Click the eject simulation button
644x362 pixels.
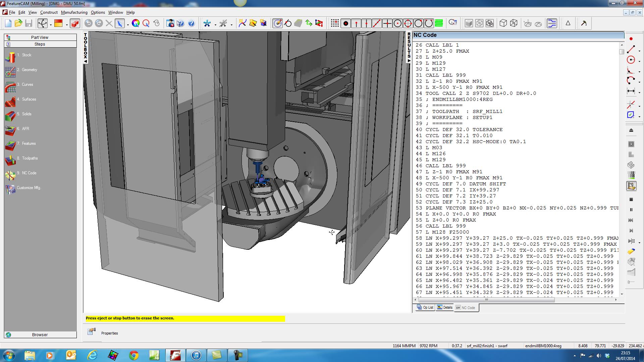631,130
